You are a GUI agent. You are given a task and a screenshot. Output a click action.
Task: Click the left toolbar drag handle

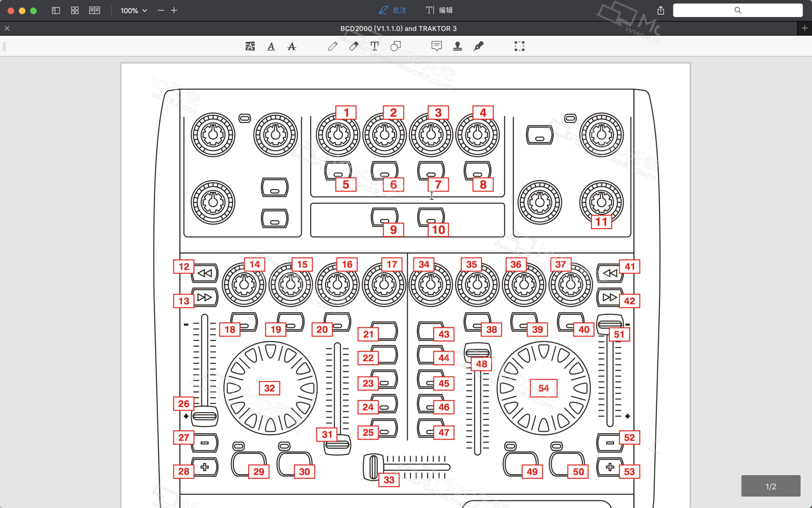coord(5,46)
